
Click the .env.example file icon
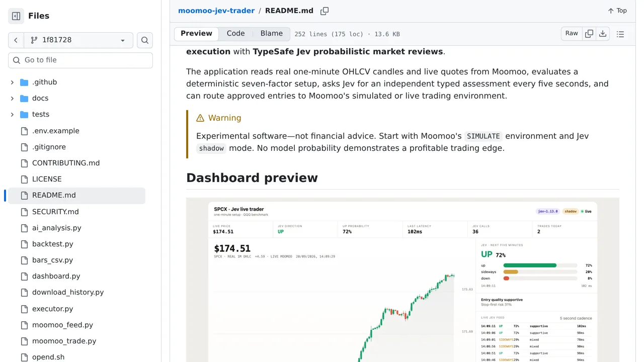24,131
